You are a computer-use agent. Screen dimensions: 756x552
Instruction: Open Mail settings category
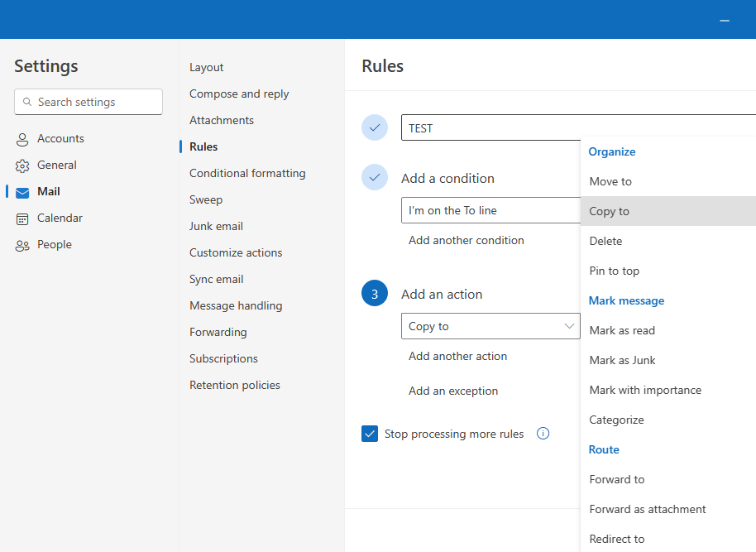click(49, 191)
